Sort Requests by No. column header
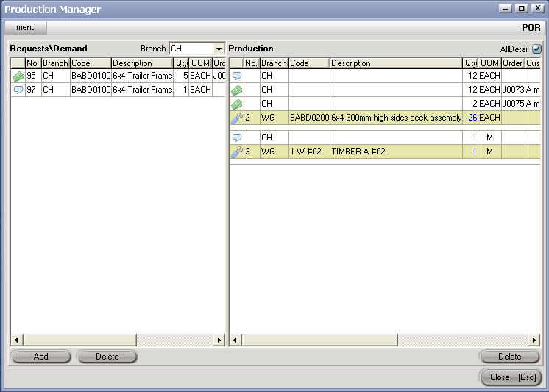Image resolution: width=549 pixels, height=392 pixels. point(33,63)
